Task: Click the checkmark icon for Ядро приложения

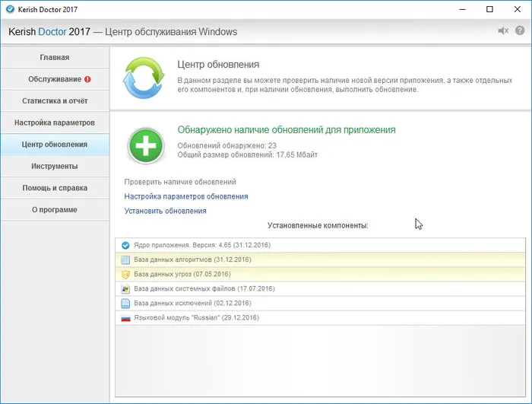Action: [125, 245]
